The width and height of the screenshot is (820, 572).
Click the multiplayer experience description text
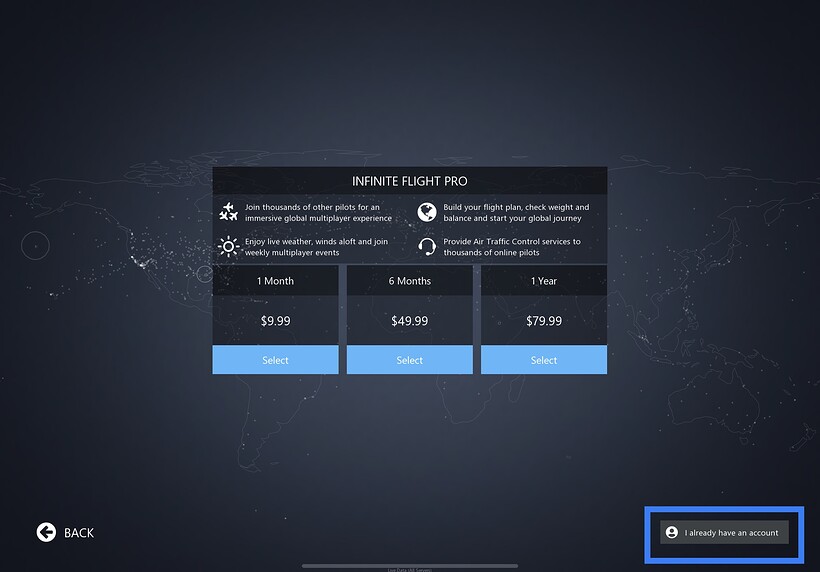318,212
